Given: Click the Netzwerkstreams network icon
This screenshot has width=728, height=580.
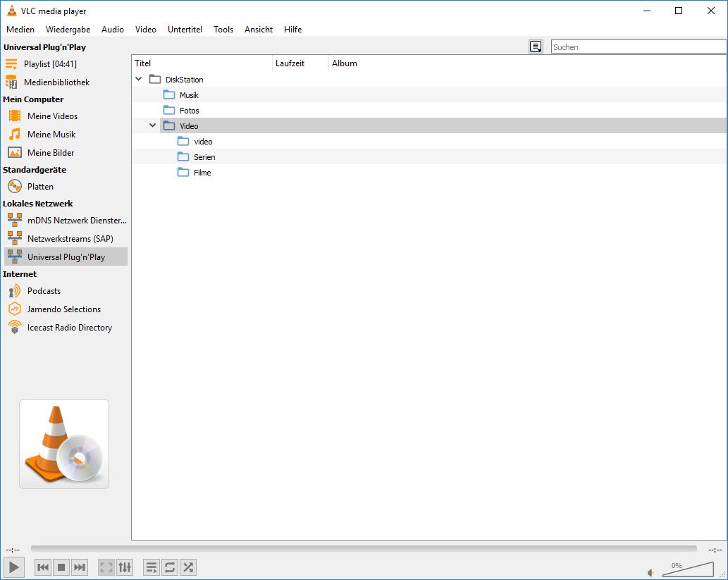Looking at the screenshot, I should (x=15, y=238).
